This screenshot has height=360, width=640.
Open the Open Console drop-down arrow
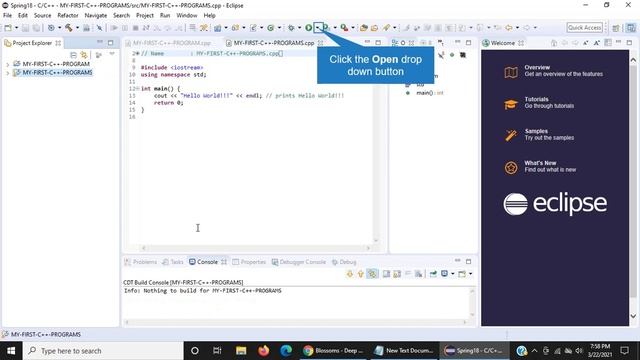[471, 274]
